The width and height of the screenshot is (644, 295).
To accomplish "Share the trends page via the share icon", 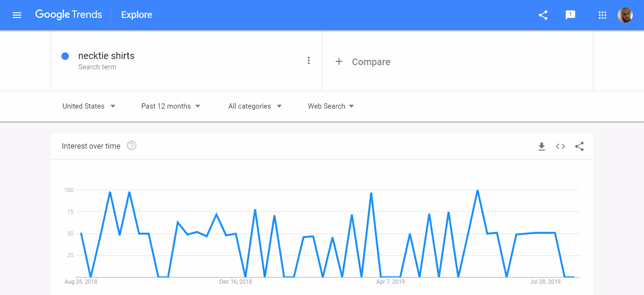I will 543,15.
